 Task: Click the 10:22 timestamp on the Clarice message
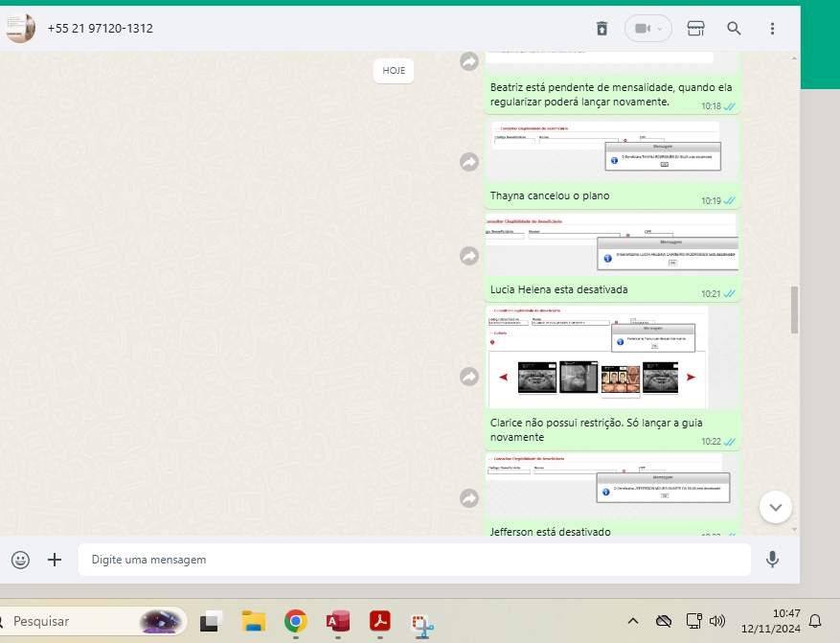tap(711, 442)
